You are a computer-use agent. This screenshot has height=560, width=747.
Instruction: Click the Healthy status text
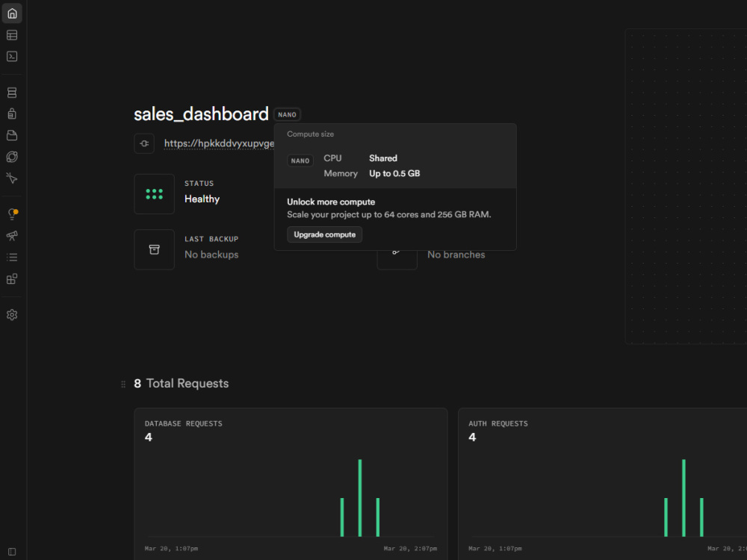tap(202, 199)
